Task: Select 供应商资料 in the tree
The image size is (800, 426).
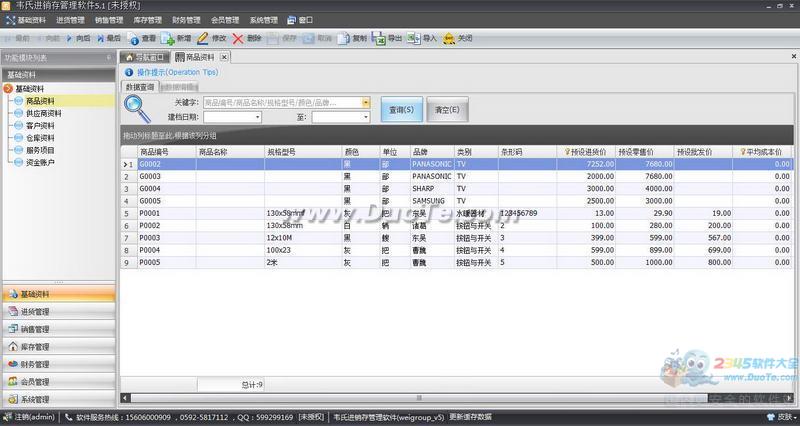Action: point(44,113)
